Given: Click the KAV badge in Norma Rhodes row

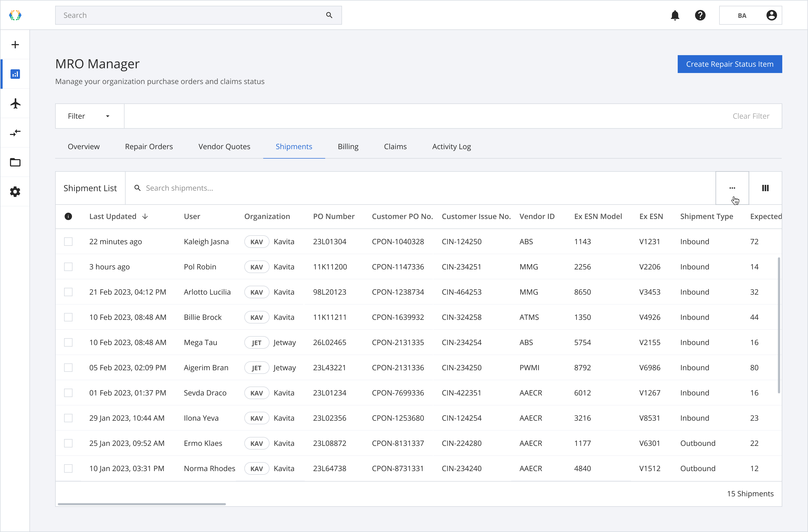Looking at the screenshot, I should coord(257,468).
